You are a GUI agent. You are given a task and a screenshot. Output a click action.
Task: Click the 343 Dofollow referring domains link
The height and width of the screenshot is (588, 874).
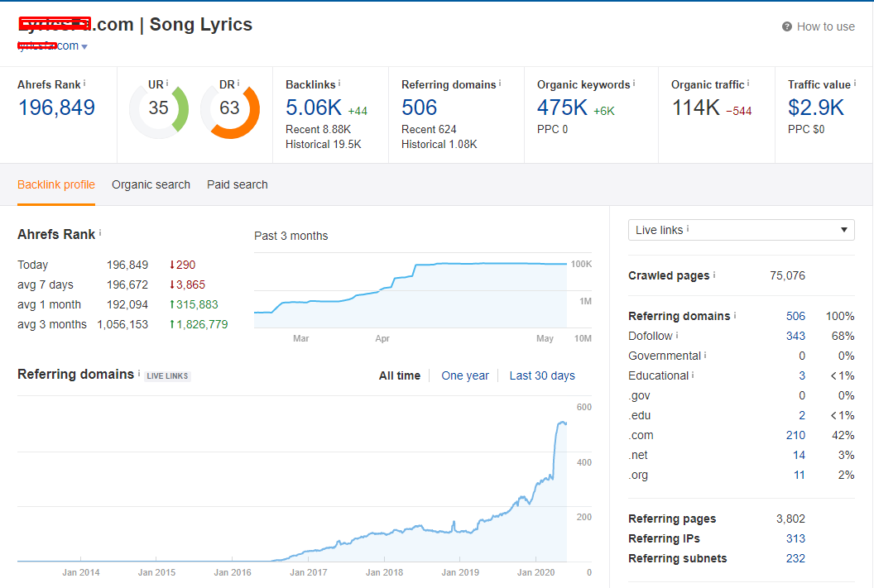click(795, 336)
